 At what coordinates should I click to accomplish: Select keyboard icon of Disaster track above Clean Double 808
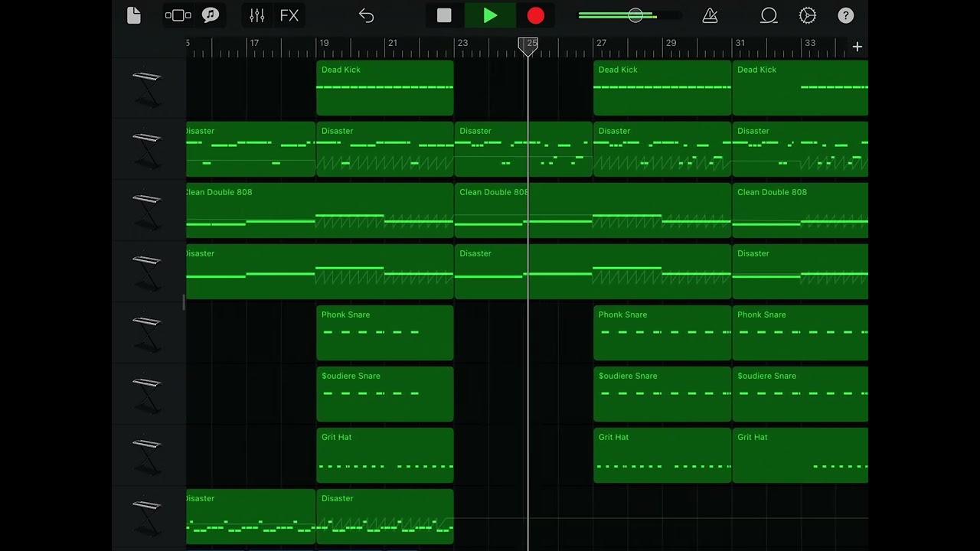(148, 149)
